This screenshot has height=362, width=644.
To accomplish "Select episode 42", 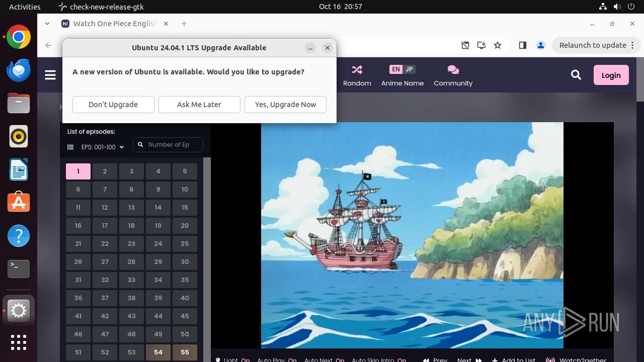I will [x=105, y=316].
